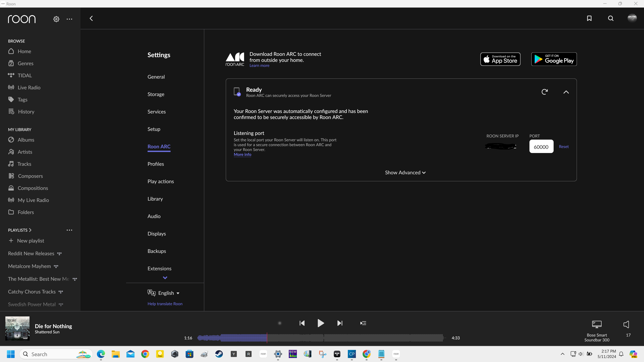
Task: Open Composers in My Library
Action: pyautogui.click(x=25, y=176)
